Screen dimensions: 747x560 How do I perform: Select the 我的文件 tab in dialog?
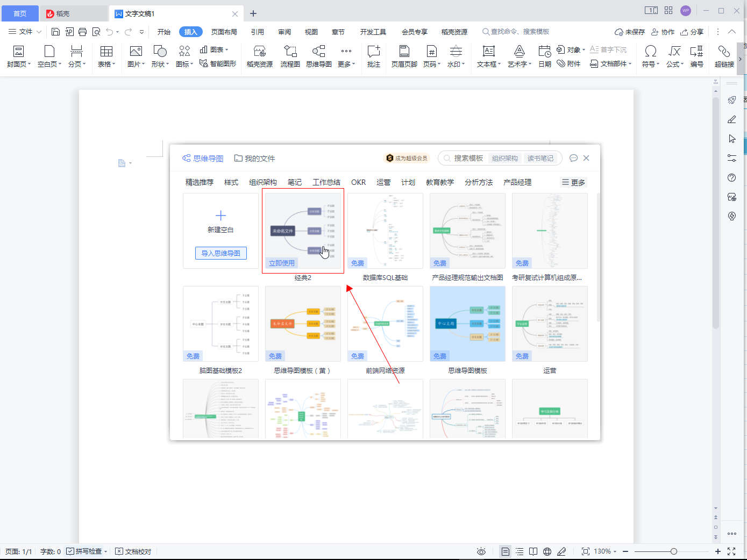point(254,158)
